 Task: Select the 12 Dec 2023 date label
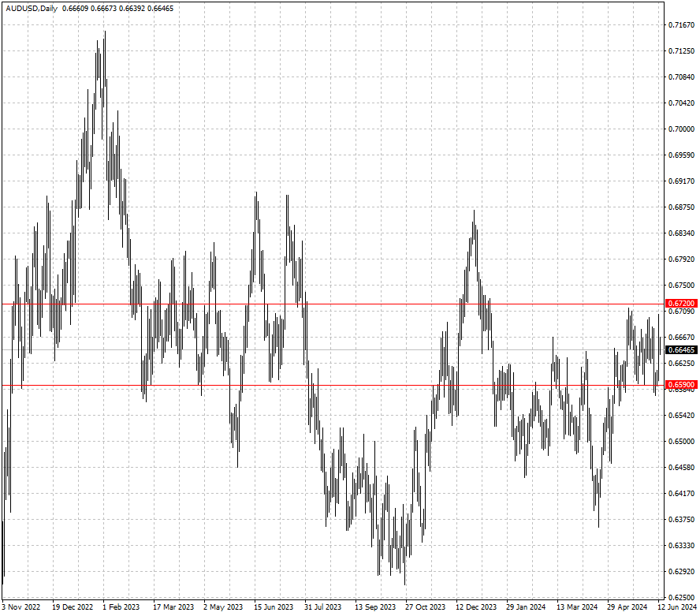[476, 607]
